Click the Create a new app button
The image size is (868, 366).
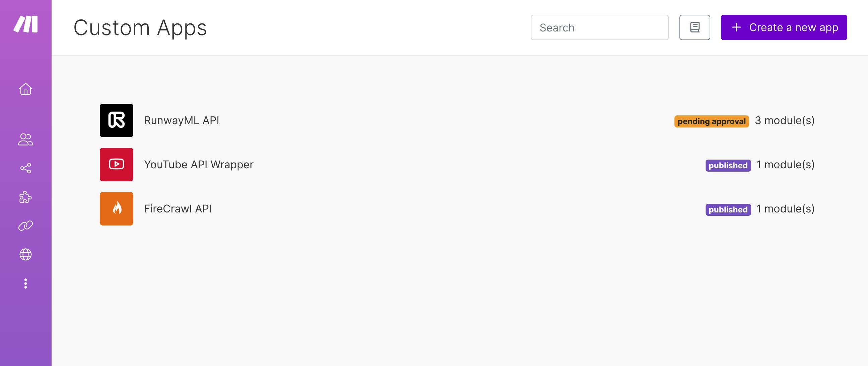click(x=783, y=27)
